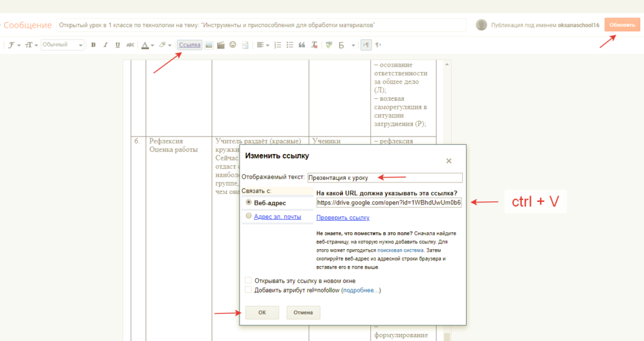Viewport: 644px width, 341px height.
Task: Enable Открывать эту ссылку в новом окне
Action: pos(248,281)
